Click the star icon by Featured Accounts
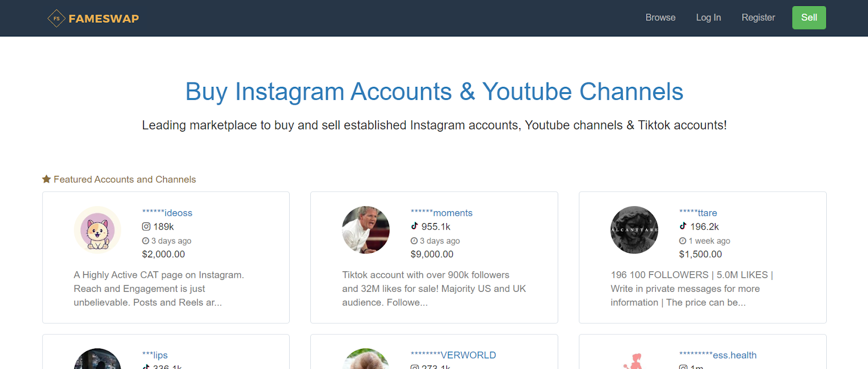 [x=47, y=179]
